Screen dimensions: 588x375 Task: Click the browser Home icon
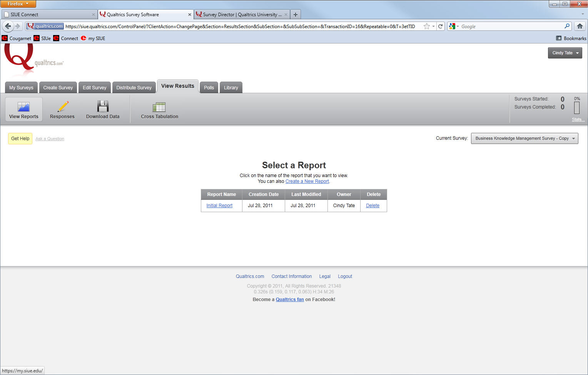pos(580,26)
